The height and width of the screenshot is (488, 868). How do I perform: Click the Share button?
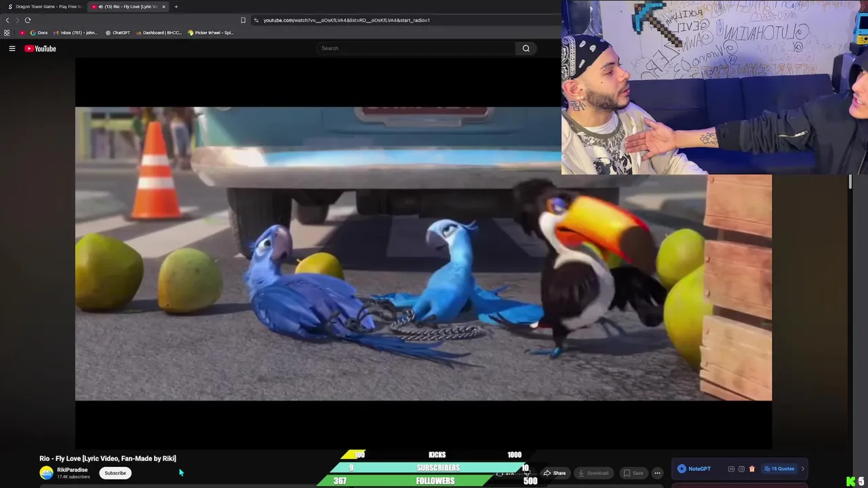point(554,473)
